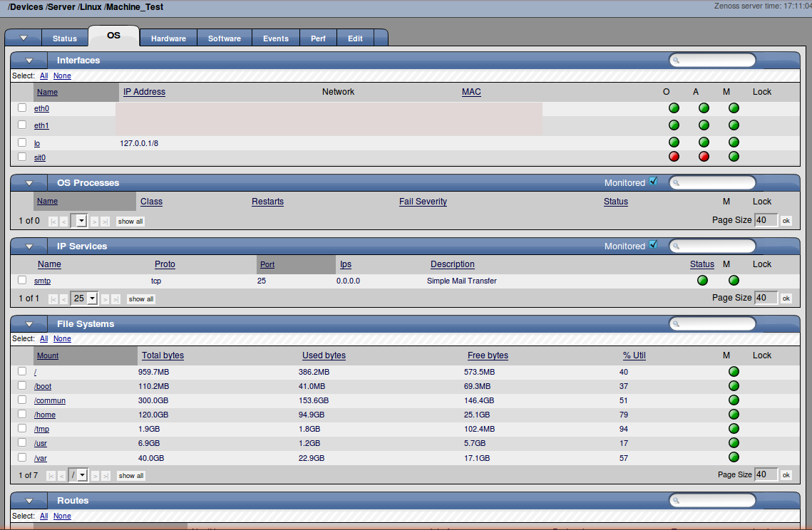This screenshot has height=530, width=812.
Task: Check the eth1 interface checkbox
Action: 22,125
